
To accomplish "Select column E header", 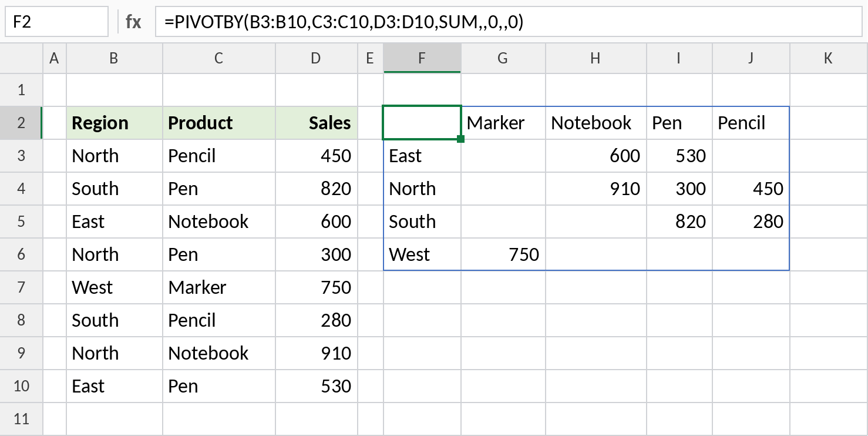I will (x=370, y=58).
